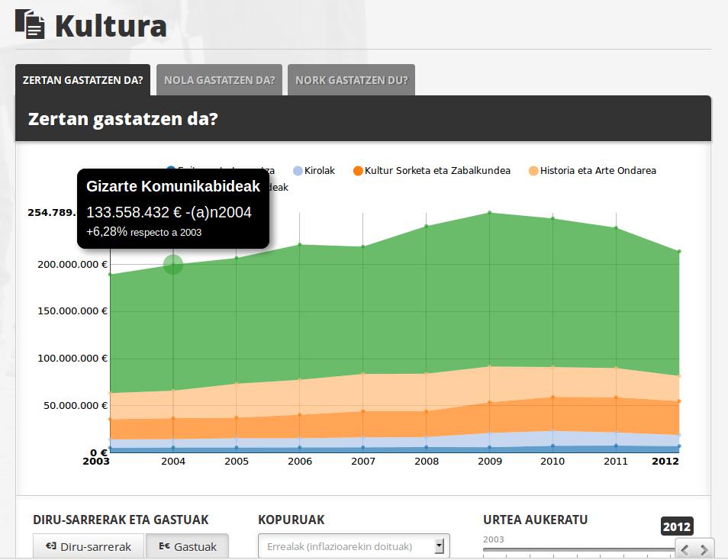Click previous year arrow in year selector
The width and height of the screenshot is (728, 560).
coord(685,549)
